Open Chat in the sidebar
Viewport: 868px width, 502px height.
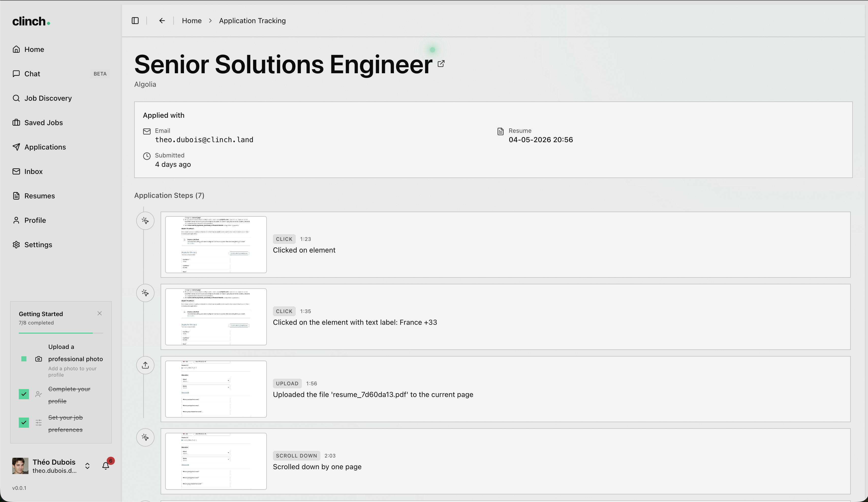pyautogui.click(x=61, y=74)
